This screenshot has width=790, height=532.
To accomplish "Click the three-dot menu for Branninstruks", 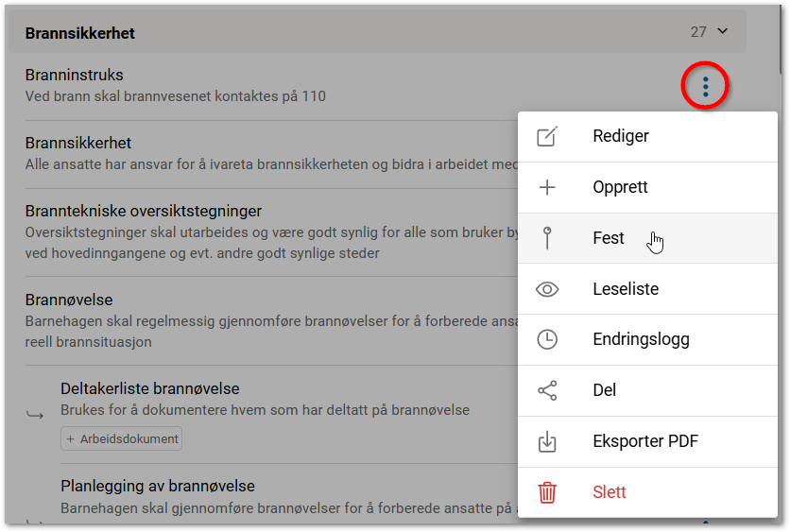I will point(705,87).
